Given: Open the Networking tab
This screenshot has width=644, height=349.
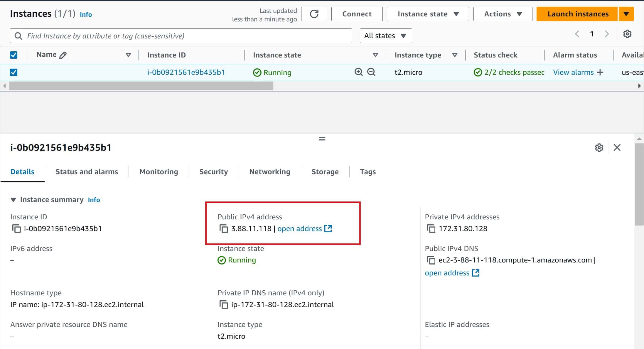Looking at the screenshot, I should [269, 172].
